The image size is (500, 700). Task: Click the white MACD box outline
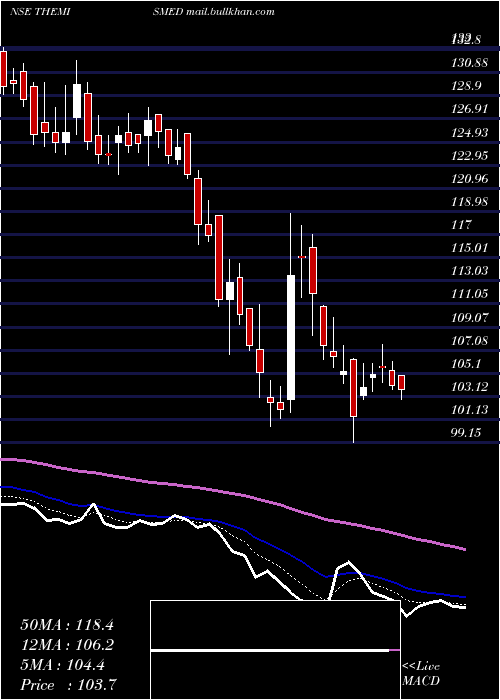tap(275, 650)
